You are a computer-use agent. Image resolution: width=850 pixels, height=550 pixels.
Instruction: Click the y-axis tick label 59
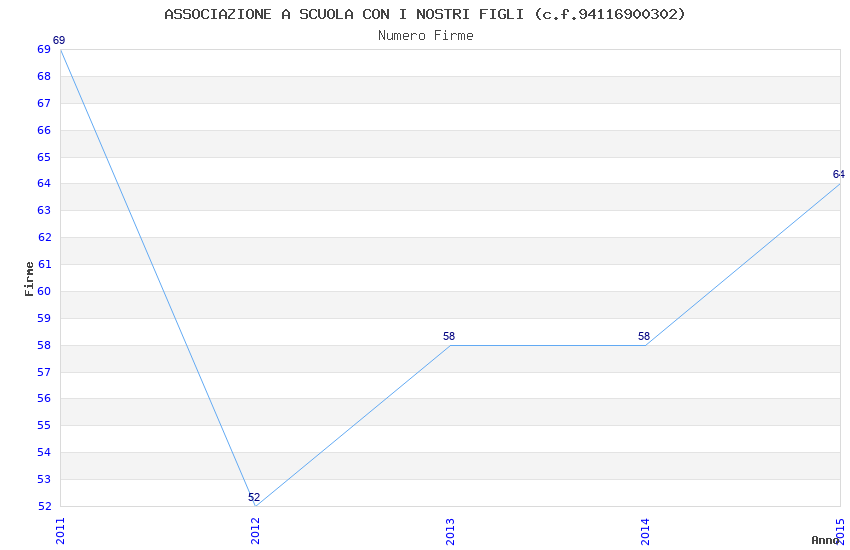(x=44, y=318)
